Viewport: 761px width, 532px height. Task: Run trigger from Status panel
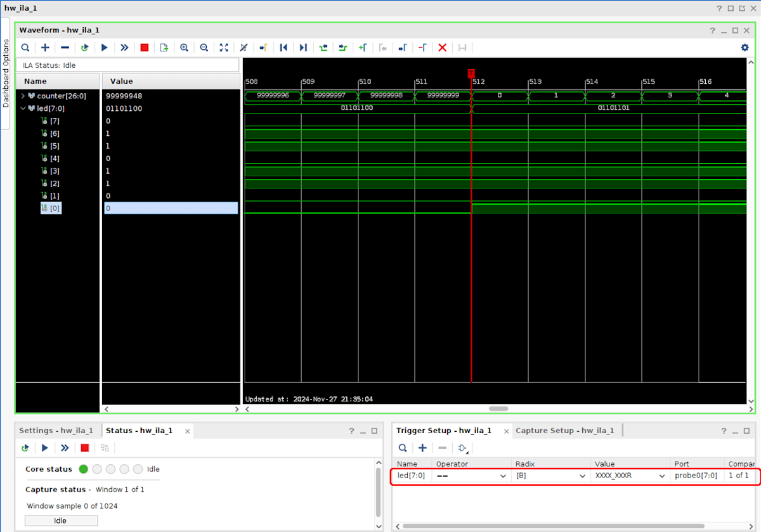tap(45, 448)
